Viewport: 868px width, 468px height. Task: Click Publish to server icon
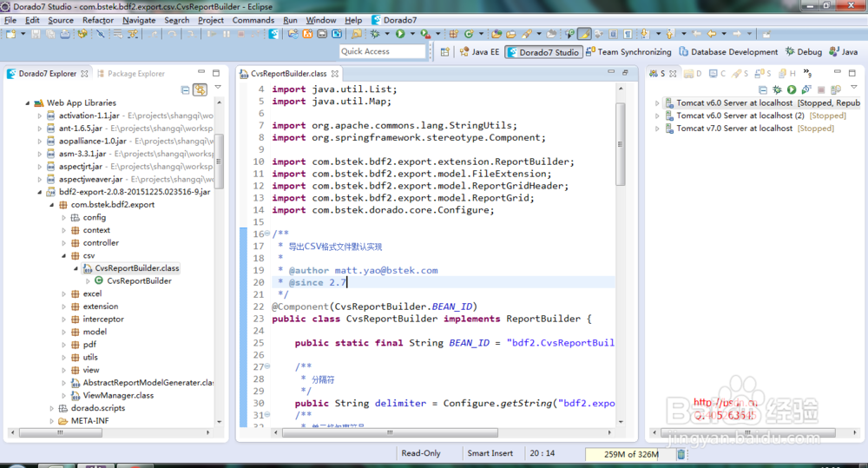pyautogui.click(x=836, y=89)
